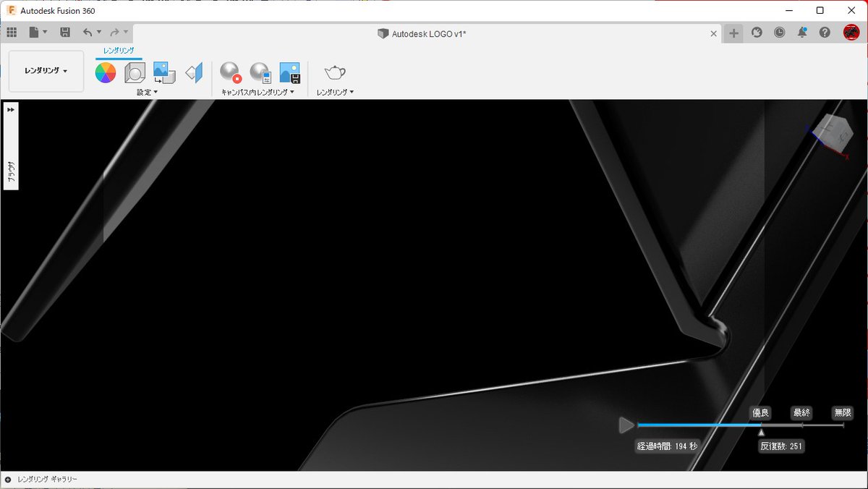Open the help question mark menu

[x=825, y=33]
